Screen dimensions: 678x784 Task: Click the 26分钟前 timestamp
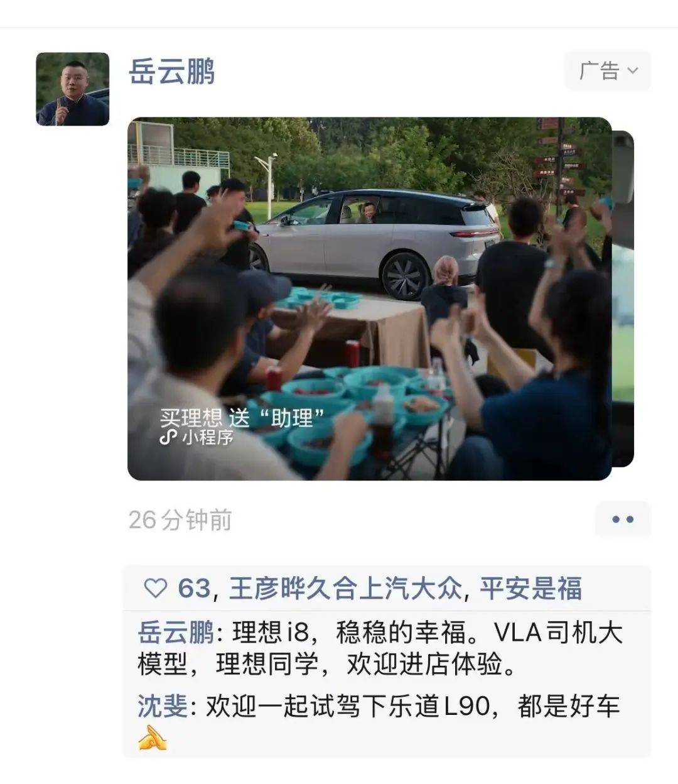pos(180,520)
